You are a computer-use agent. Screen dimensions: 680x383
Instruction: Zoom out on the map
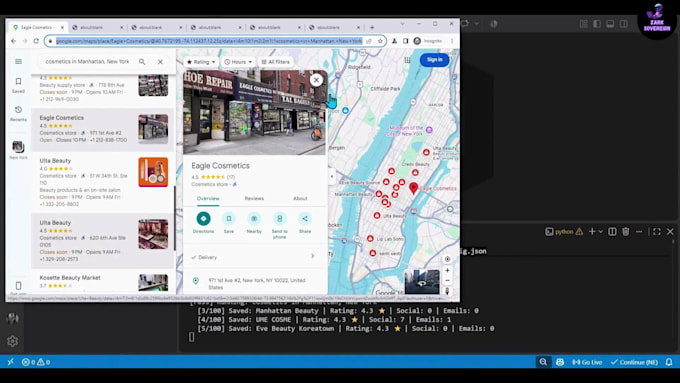point(447,281)
